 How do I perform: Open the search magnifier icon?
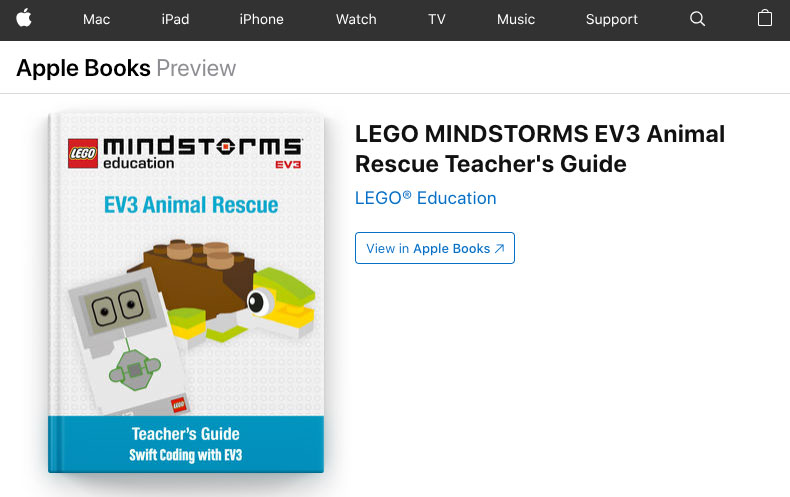tap(697, 19)
